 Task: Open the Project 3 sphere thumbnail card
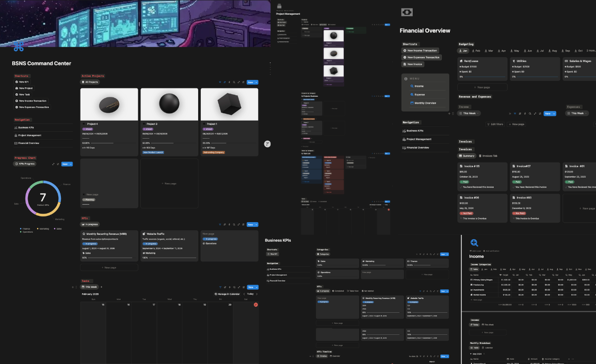[169, 104]
